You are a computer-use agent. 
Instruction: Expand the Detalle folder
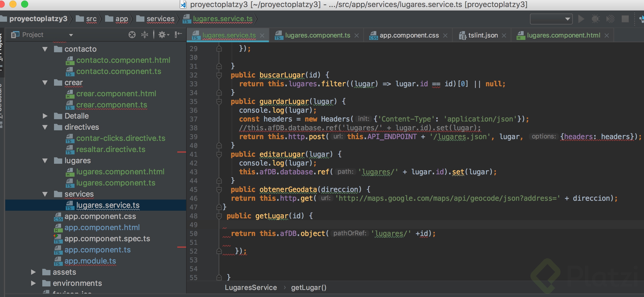(45, 116)
